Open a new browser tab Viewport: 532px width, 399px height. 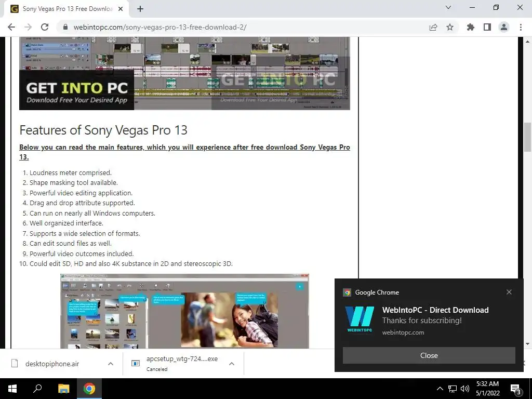coord(140,9)
